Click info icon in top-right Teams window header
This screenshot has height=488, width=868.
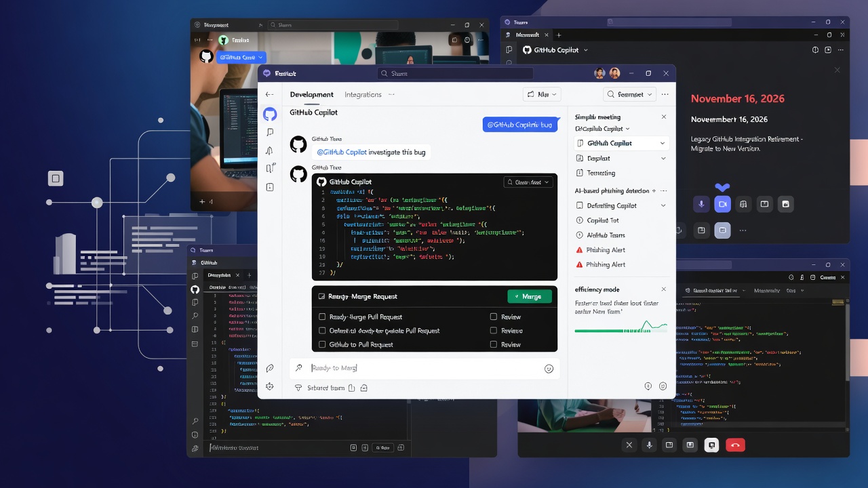(816, 50)
